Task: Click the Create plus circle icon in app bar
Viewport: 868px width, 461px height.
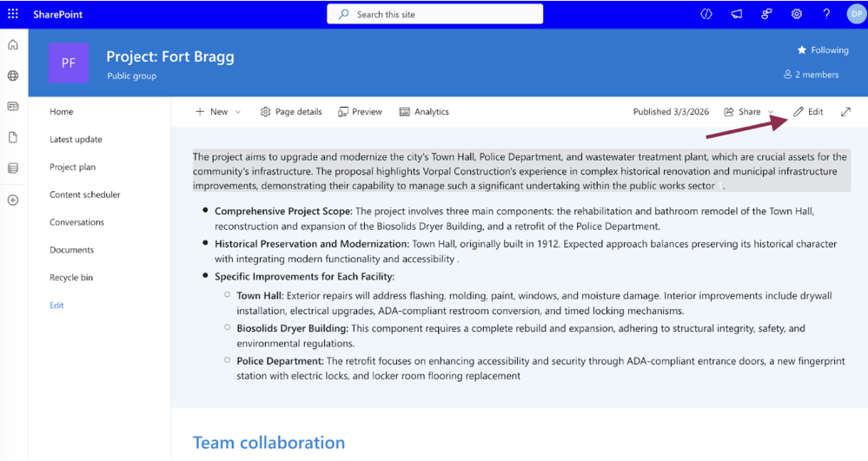Action: [13, 200]
